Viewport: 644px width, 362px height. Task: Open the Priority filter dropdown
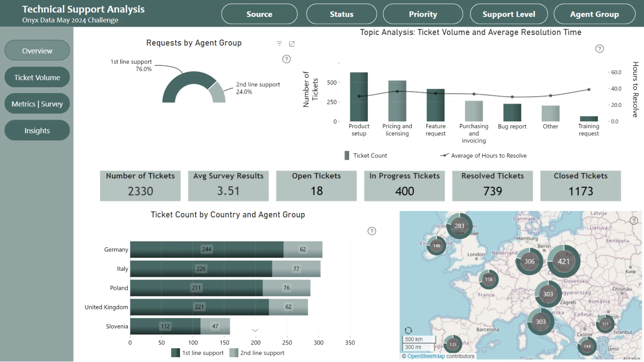(x=423, y=14)
